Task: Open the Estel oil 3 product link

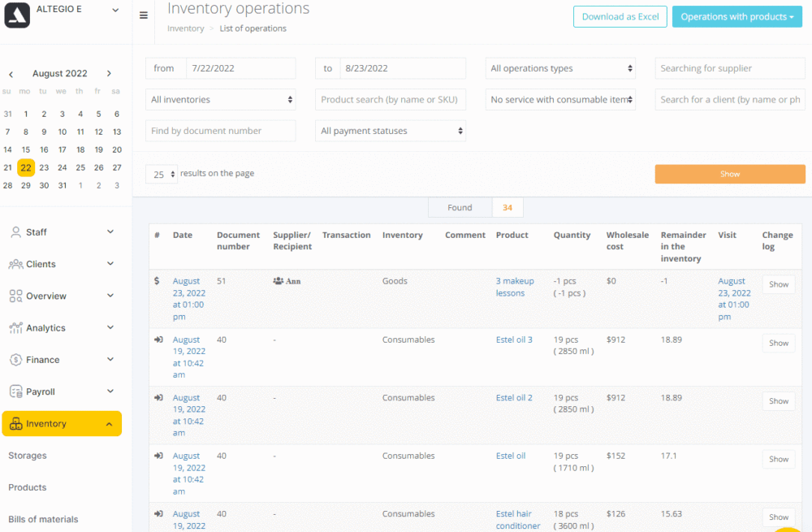Action: (514, 340)
